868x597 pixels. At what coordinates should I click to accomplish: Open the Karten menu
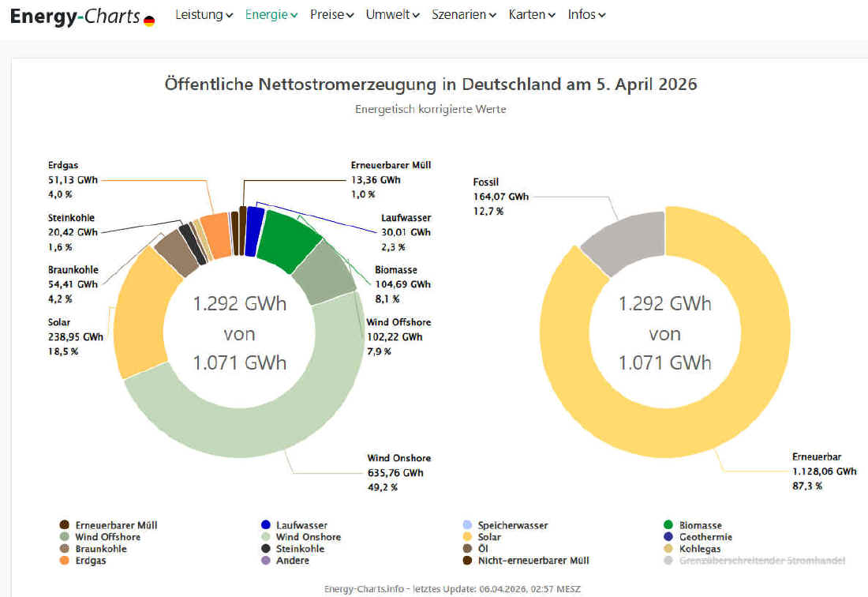point(532,15)
